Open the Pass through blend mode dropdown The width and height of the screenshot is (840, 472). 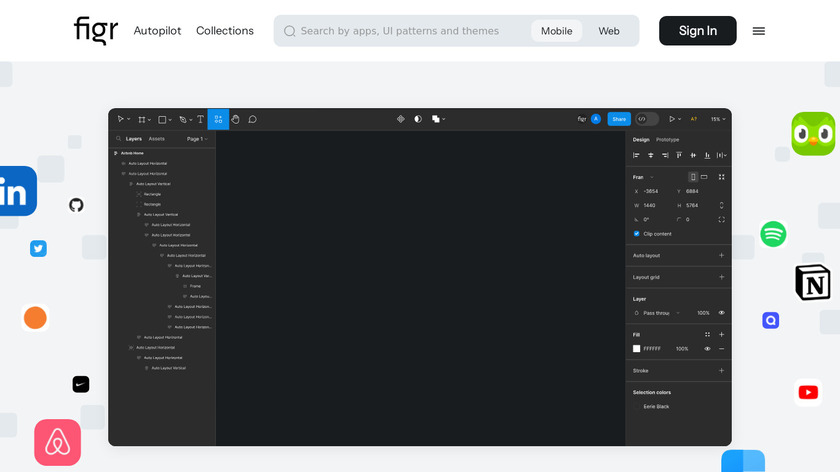pos(661,313)
